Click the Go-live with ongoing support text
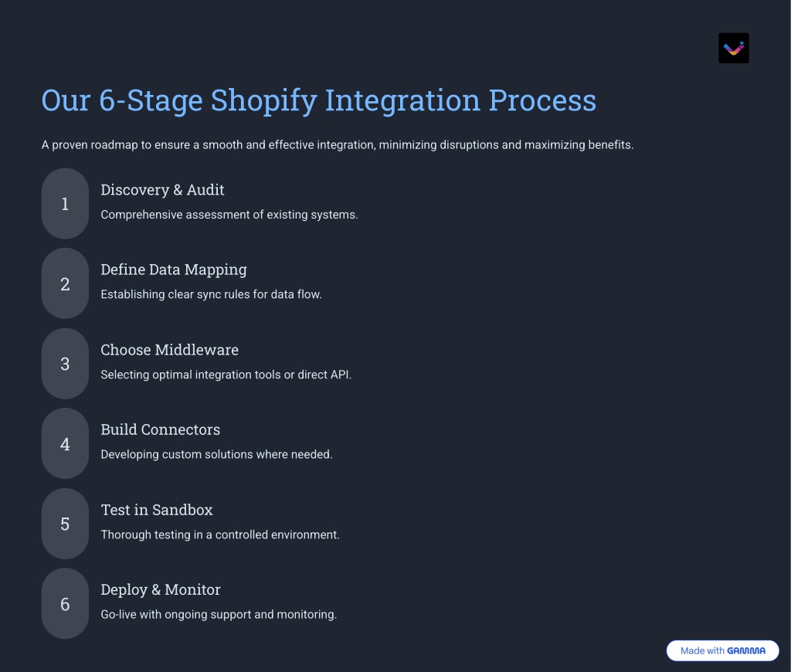Image resolution: width=791 pixels, height=672 pixels. point(219,615)
